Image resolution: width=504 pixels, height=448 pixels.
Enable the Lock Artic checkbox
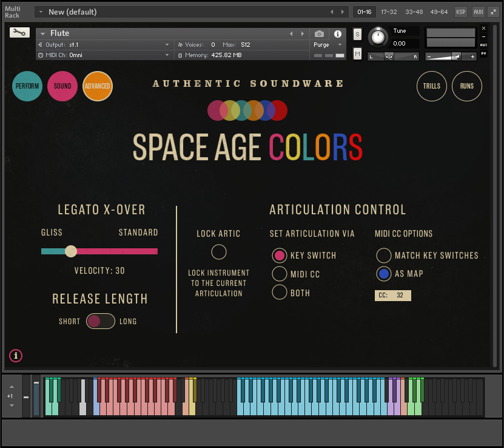tap(219, 252)
